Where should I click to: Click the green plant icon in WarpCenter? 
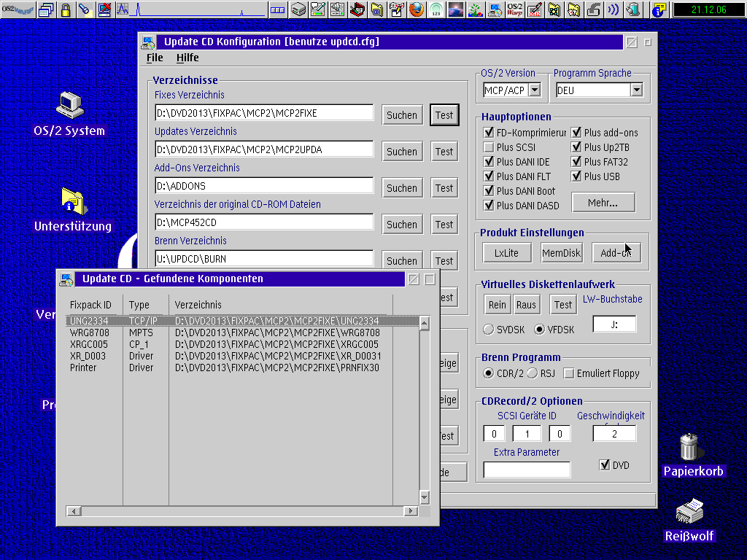pyautogui.click(x=475, y=9)
